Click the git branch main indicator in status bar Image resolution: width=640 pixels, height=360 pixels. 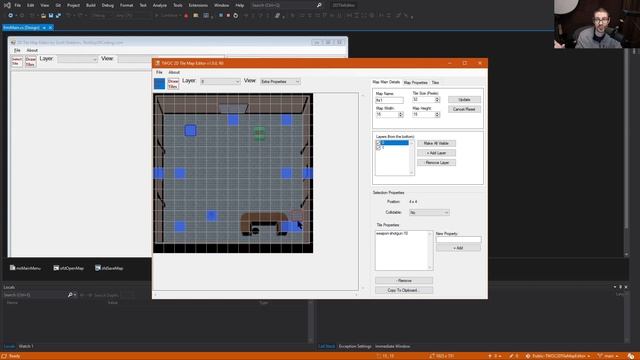[x=608, y=356]
